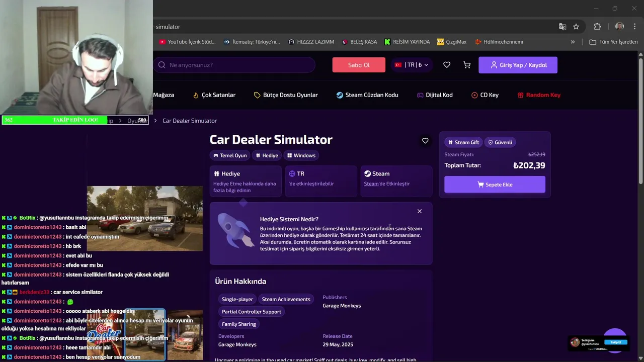Click the Single-player tag
644x362 pixels.
tap(237, 299)
